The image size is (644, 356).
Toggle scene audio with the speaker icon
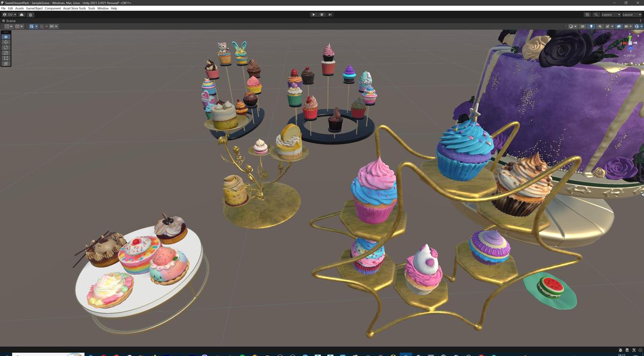point(600,26)
